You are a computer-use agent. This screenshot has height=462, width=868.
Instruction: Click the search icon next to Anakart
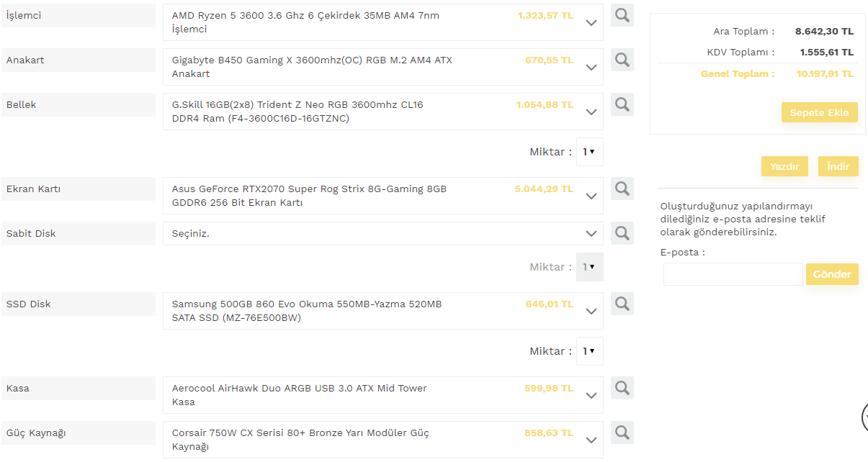[x=622, y=60]
